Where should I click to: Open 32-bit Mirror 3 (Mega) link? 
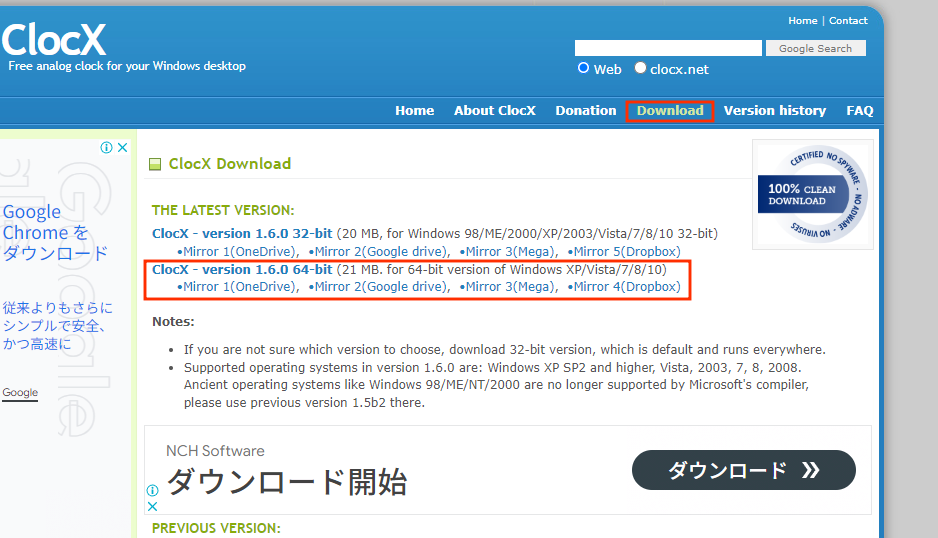coord(508,252)
